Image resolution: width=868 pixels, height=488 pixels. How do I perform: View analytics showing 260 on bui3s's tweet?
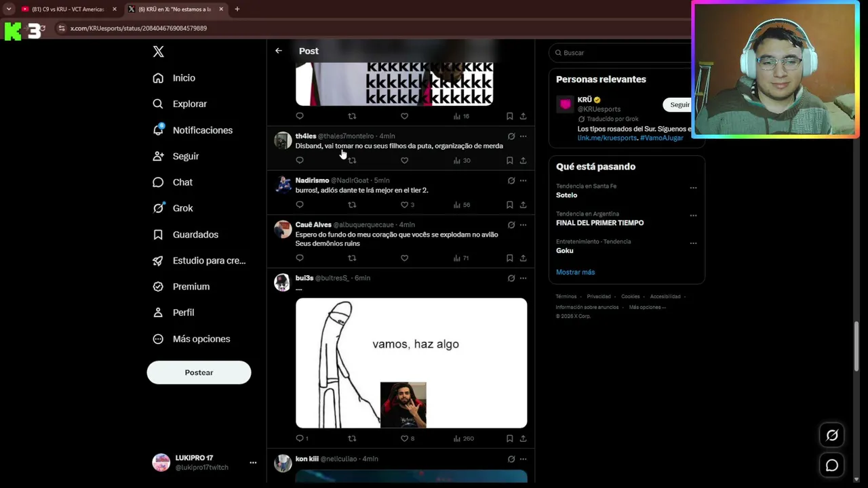463,439
